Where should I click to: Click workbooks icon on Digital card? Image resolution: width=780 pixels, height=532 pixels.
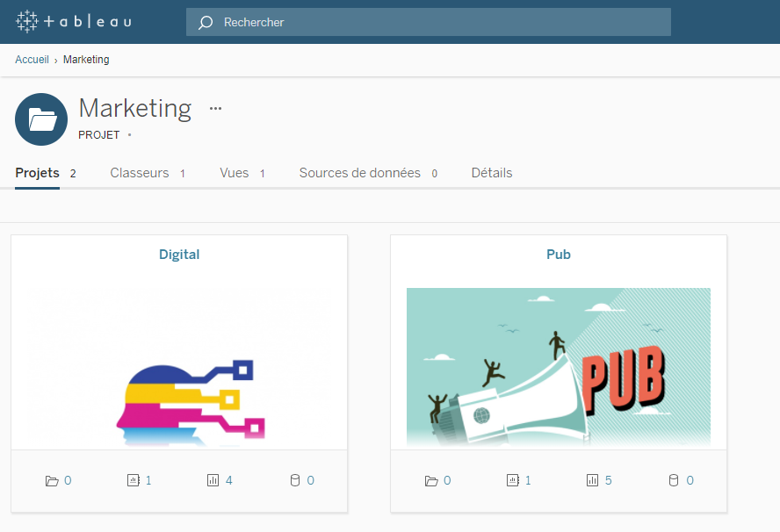133,480
